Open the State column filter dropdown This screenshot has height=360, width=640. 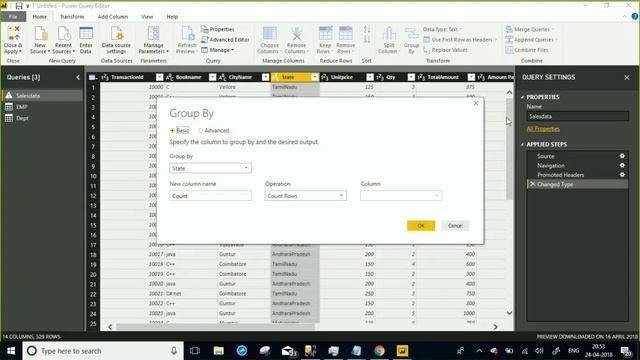[x=315, y=77]
